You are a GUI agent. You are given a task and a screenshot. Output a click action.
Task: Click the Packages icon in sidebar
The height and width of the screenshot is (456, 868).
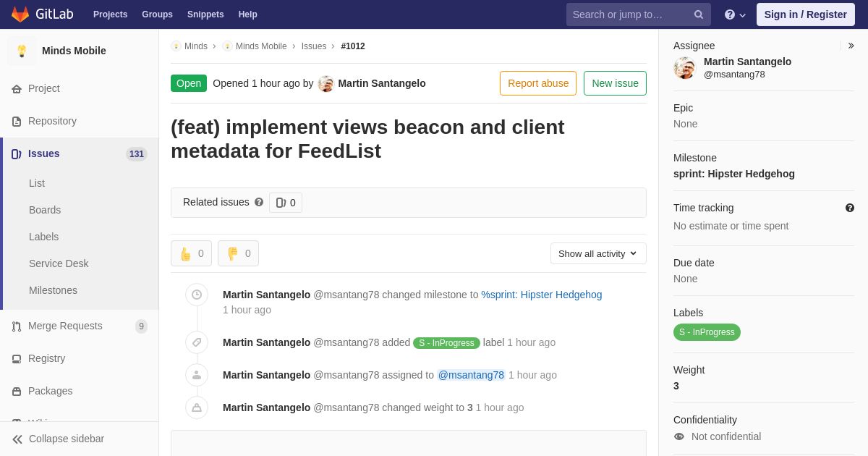17,391
